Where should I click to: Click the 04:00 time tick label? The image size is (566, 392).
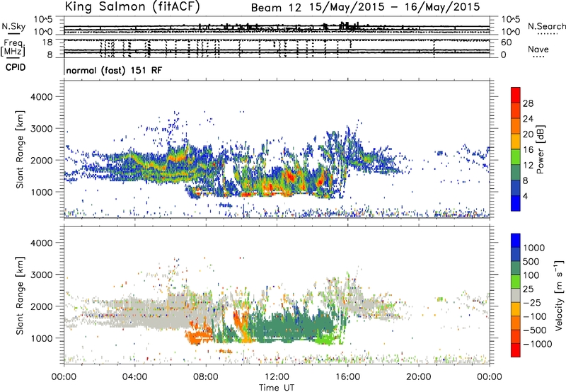[134, 377]
